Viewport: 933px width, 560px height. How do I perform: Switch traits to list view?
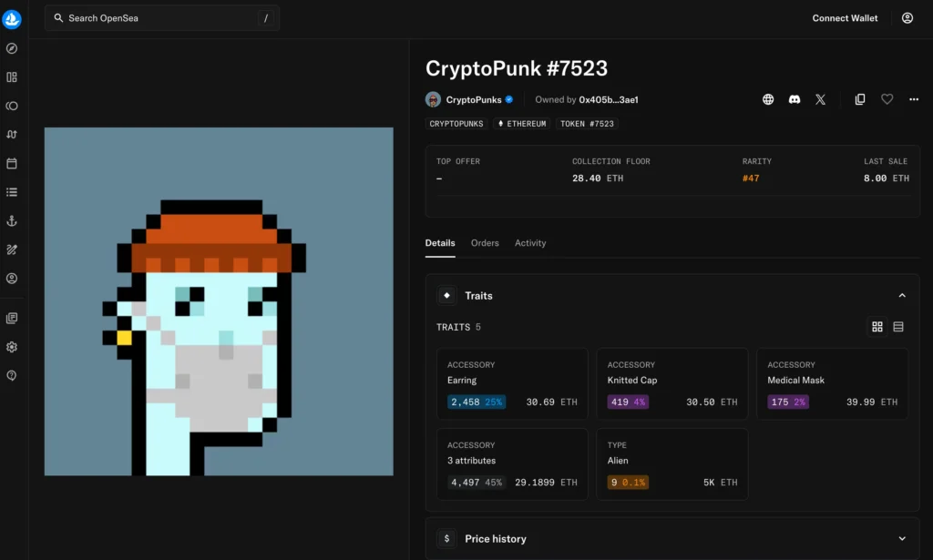(898, 327)
